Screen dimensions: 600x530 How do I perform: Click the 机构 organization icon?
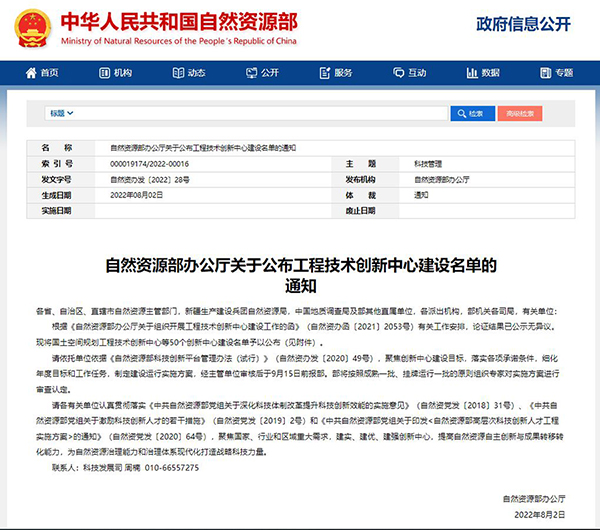[104, 73]
